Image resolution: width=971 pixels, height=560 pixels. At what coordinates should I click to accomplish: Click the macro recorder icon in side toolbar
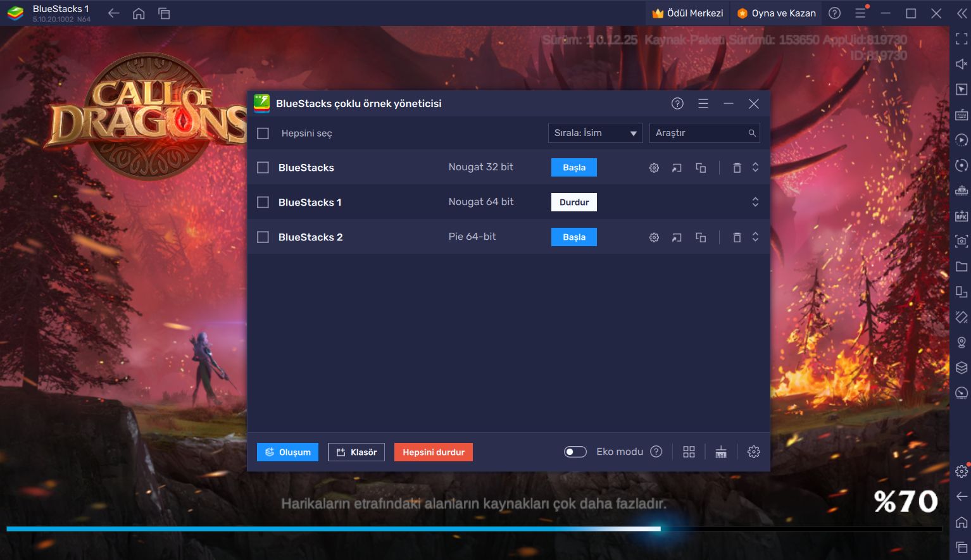click(962, 140)
